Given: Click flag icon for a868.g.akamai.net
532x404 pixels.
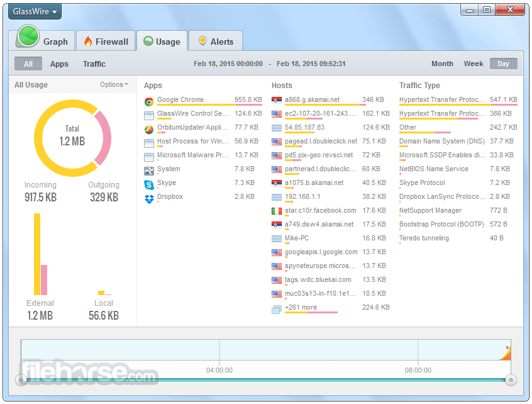Looking at the screenshot, I should pos(277,100).
